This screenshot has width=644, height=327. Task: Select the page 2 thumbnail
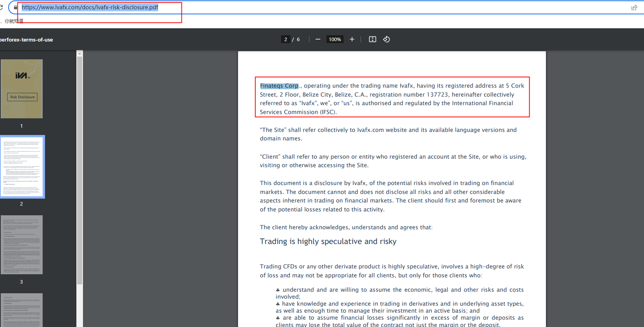[22, 167]
